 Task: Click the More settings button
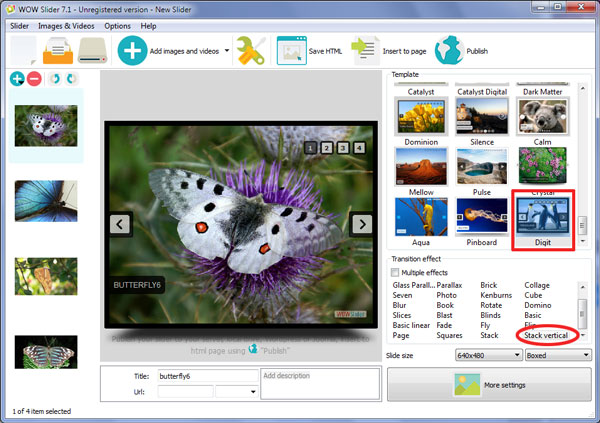click(489, 385)
